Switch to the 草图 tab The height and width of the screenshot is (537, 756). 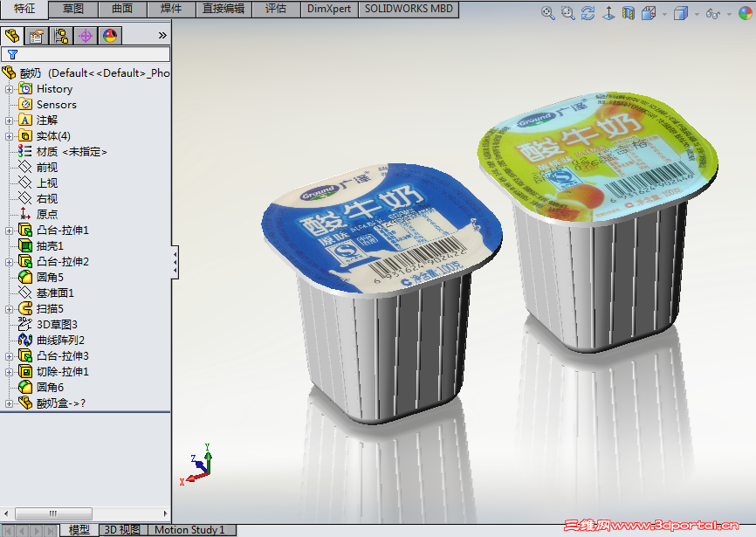(73, 9)
